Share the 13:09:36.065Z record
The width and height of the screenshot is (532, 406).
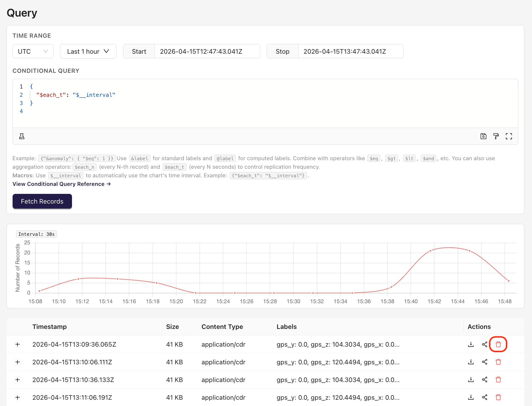point(485,344)
